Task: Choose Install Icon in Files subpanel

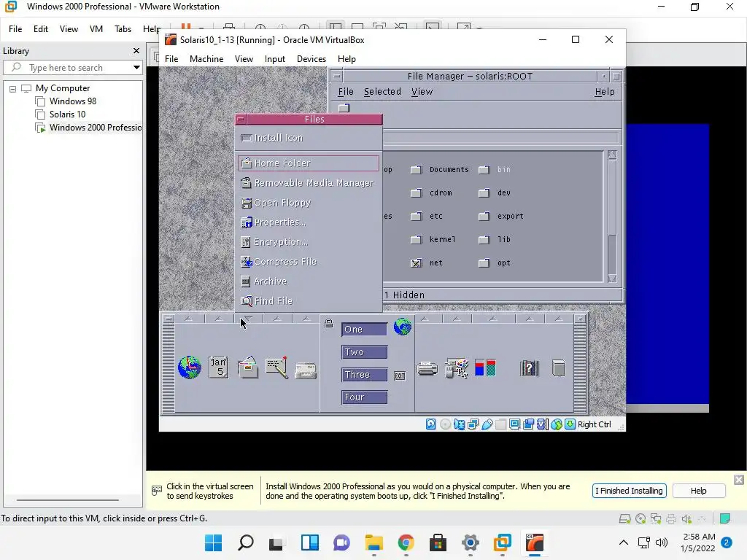Action: (x=309, y=138)
